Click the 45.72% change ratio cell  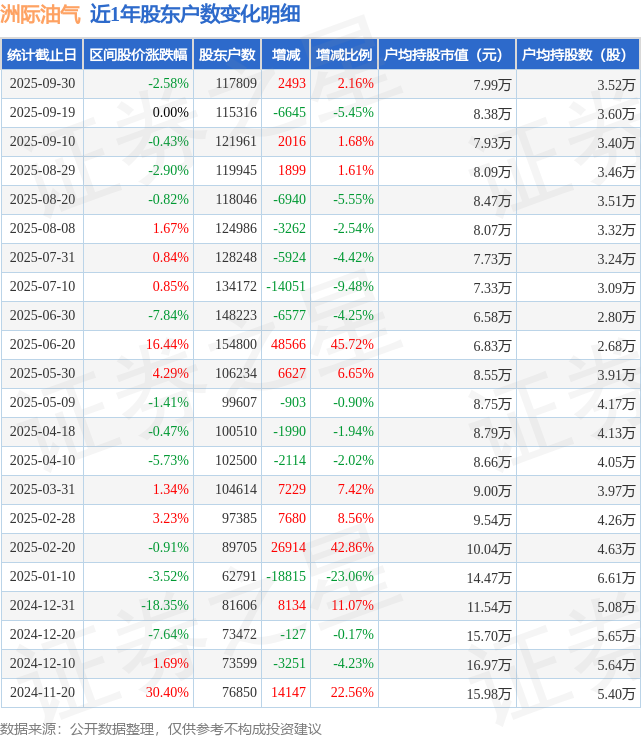(353, 345)
